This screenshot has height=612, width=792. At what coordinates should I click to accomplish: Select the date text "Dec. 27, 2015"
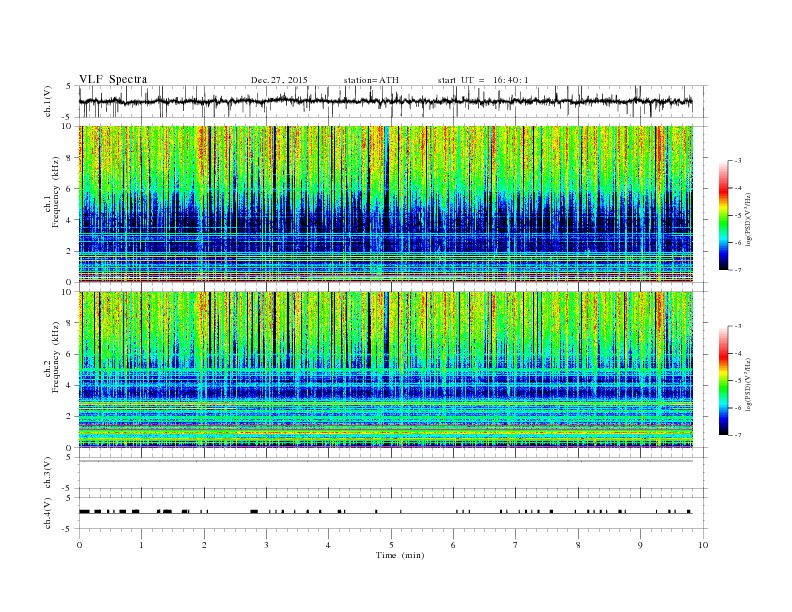(279, 80)
